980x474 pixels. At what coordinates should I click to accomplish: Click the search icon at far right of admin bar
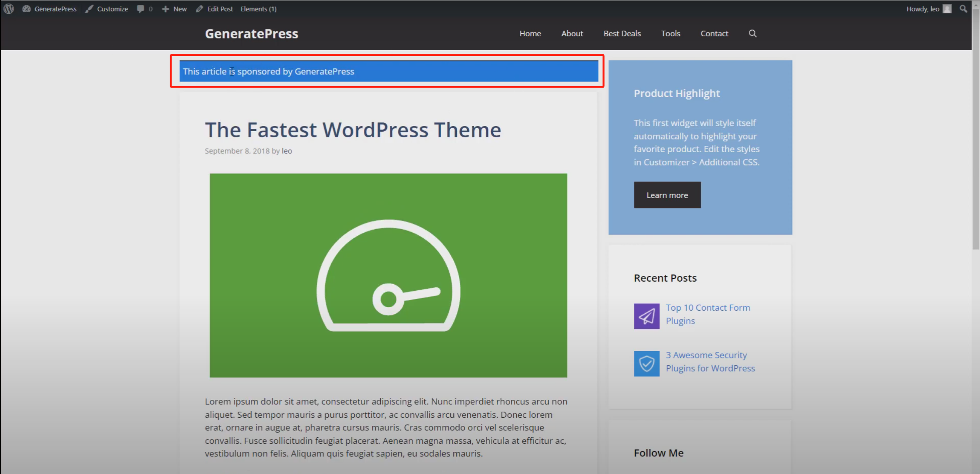(963, 8)
